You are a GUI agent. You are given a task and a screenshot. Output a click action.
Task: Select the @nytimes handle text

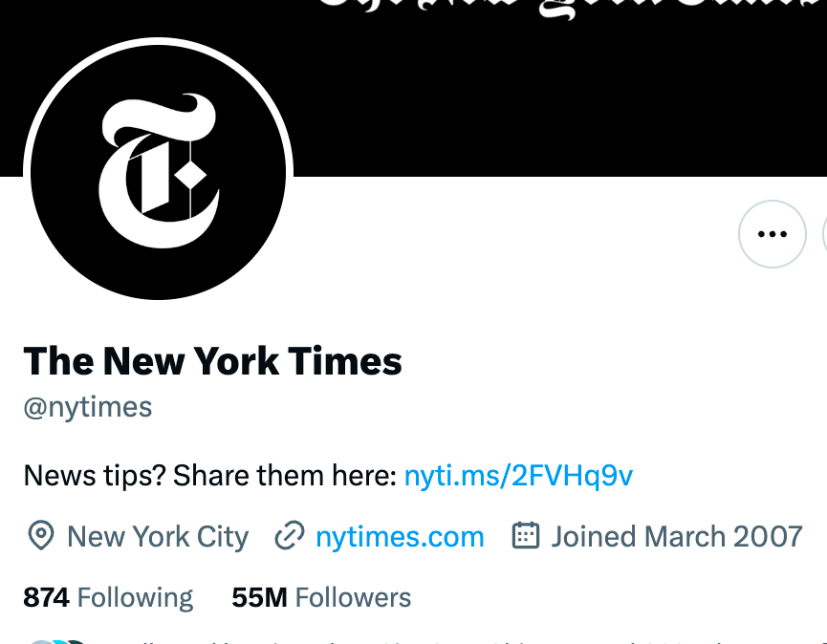click(x=88, y=407)
